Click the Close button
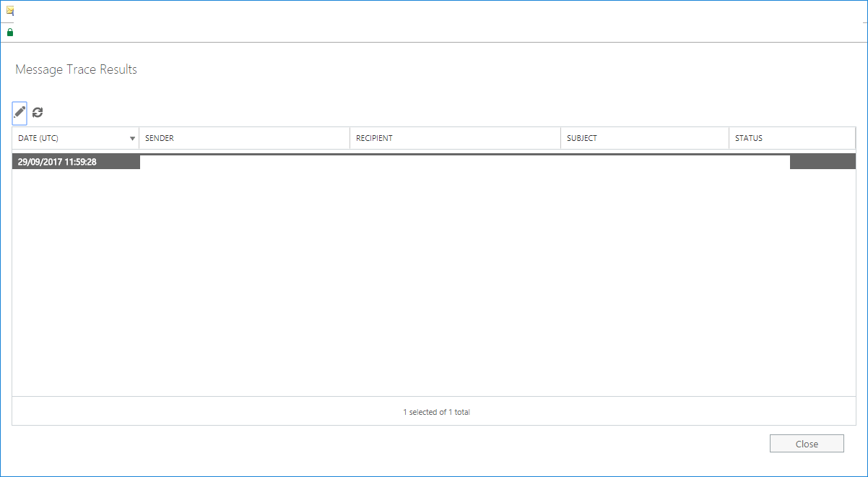This screenshot has width=868, height=477. pyautogui.click(x=807, y=444)
